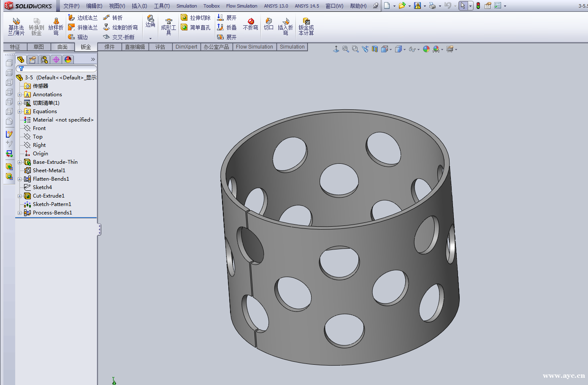This screenshot has height=385, width=588.
Task: Open the 插入(I) menu
Action: point(140,5)
